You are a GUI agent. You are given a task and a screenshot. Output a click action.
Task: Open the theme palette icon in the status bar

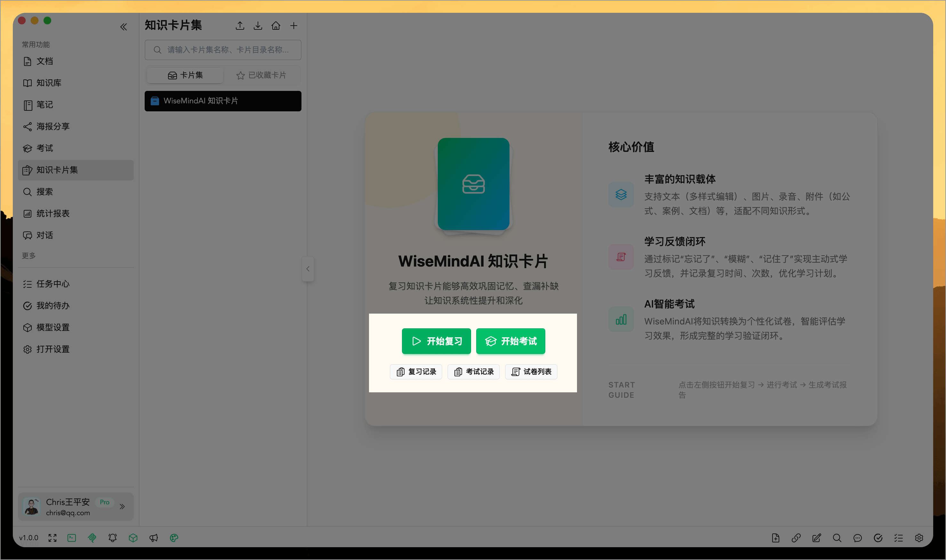[174, 538]
